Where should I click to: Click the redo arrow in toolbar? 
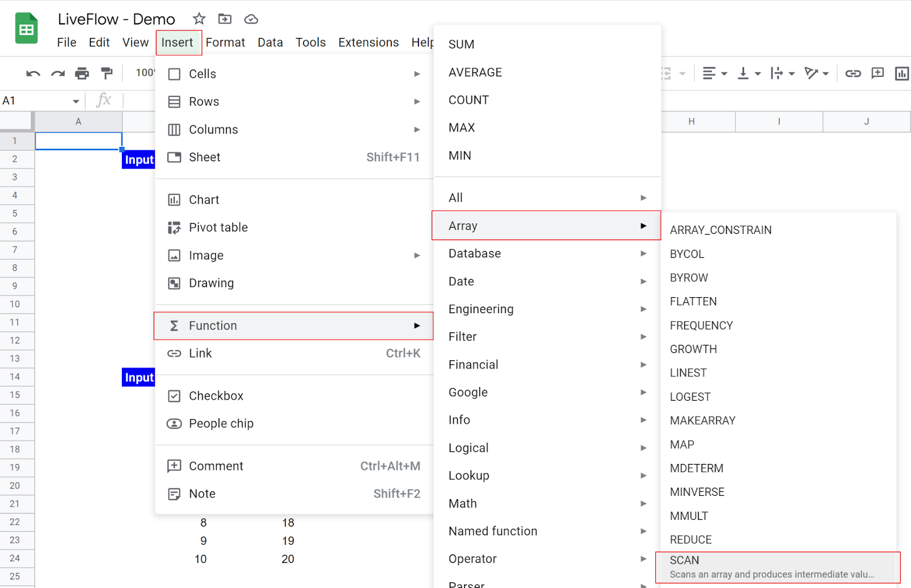(58, 73)
